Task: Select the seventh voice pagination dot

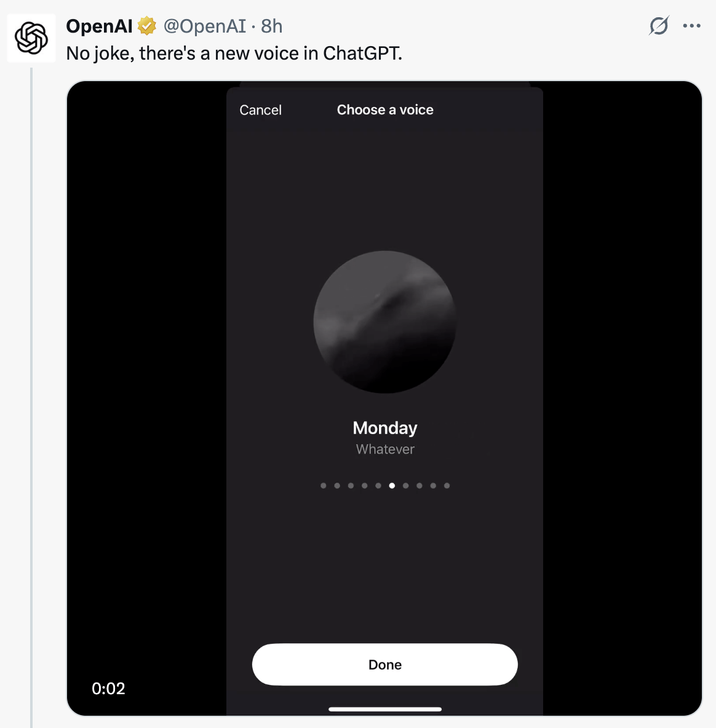Action: point(406,486)
